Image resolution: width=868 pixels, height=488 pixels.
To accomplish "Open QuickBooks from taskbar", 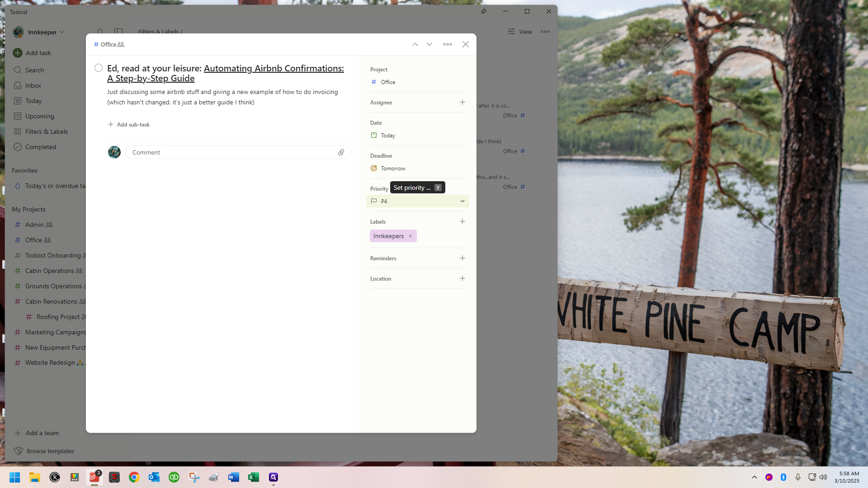I will click(x=174, y=477).
